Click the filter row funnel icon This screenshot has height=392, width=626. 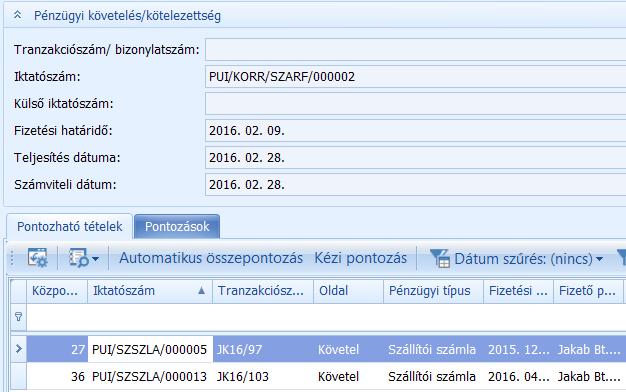(18, 317)
